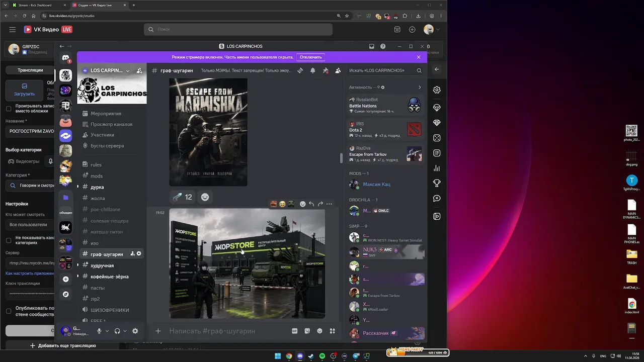Click the 'Искать LOS CARPINCHOS' search box
This screenshot has height=362, width=644.
385,70
